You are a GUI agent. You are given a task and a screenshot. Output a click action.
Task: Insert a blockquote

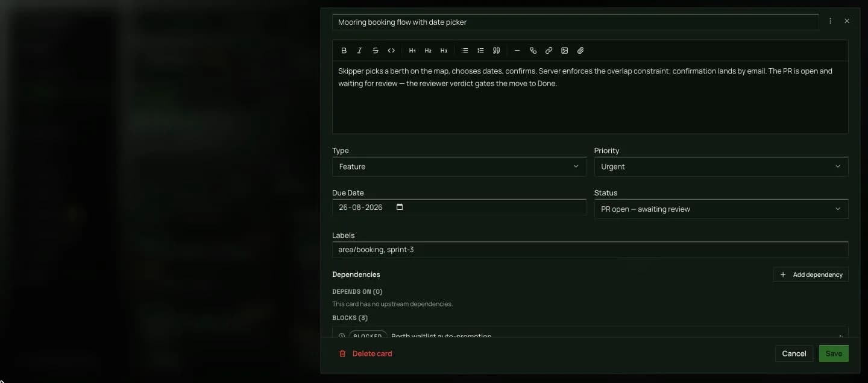click(x=496, y=51)
